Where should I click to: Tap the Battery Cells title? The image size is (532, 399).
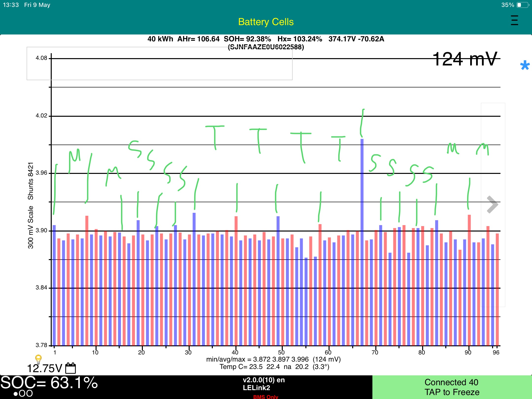[266, 22]
